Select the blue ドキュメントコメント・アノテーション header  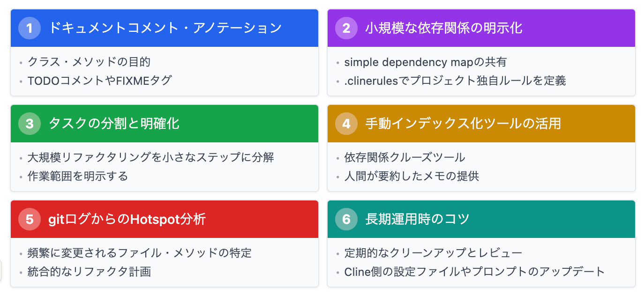click(x=165, y=28)
